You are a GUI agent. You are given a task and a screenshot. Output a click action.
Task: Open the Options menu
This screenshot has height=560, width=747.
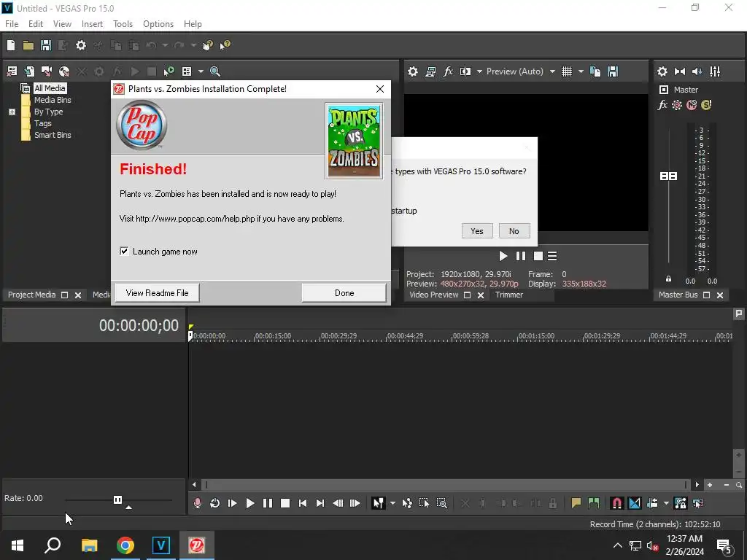click(x=158, y=24)
